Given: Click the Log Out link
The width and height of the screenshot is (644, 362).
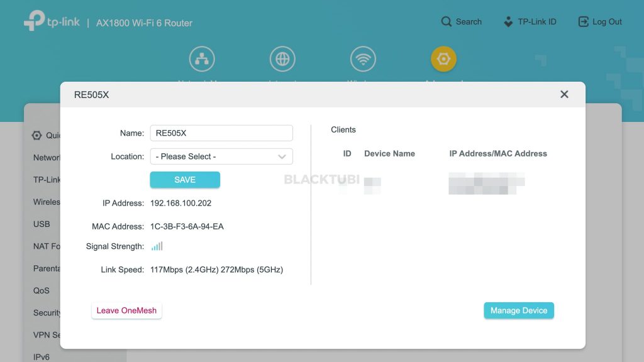Looking at the screenshot, I should [607, 22].
